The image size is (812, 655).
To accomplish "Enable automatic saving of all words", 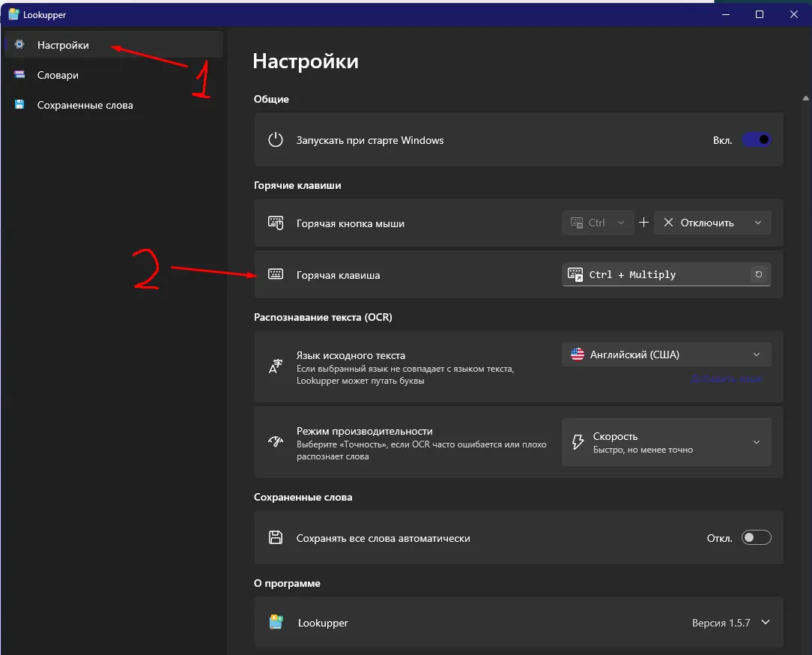I will pos(755,537).
